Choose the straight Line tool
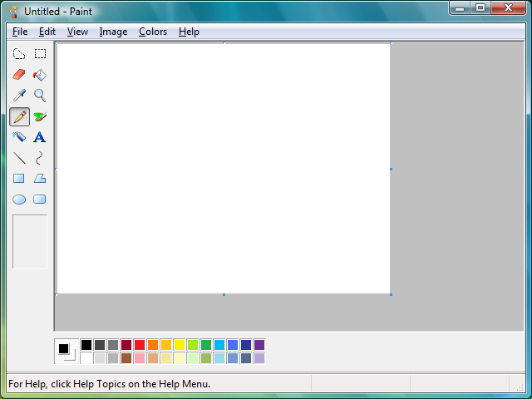This screenshot has width=532, height=399. (19, 158)
